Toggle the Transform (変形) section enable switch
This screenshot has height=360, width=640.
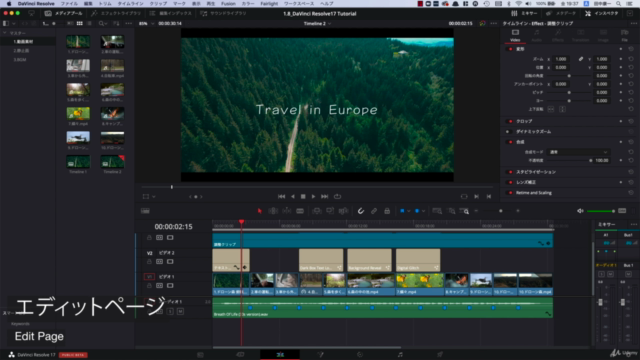(510, 49)
